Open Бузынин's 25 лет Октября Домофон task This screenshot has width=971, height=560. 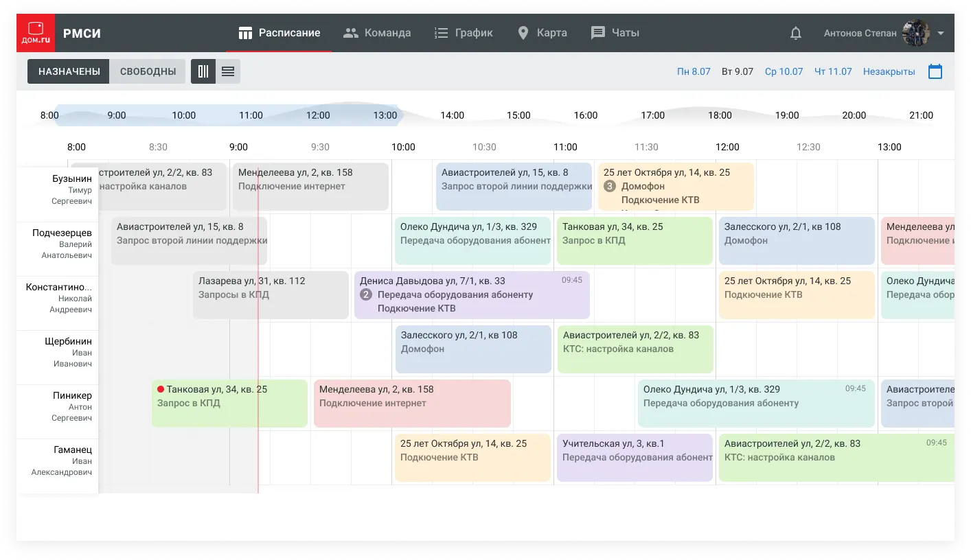pos(676,187)
